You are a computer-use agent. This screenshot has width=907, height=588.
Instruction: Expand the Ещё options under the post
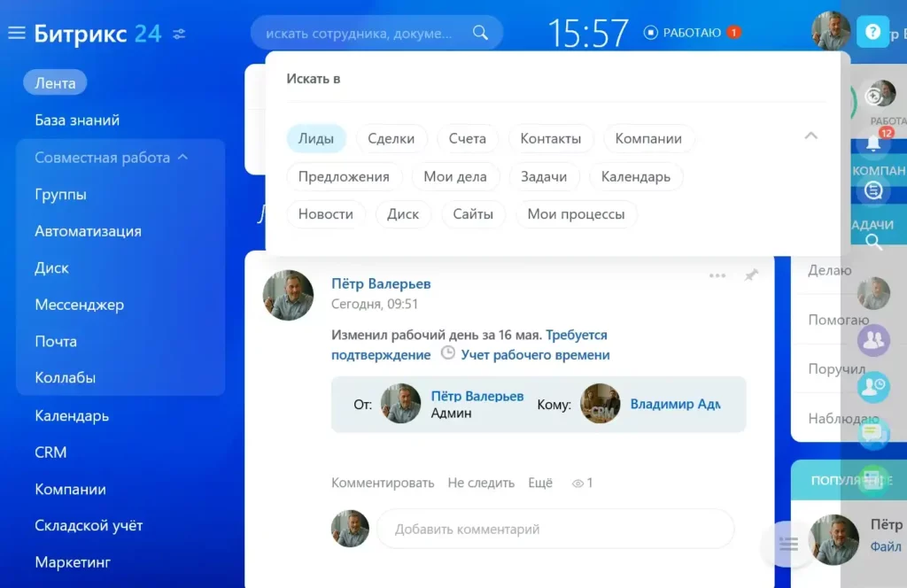[x=540, y=483]
